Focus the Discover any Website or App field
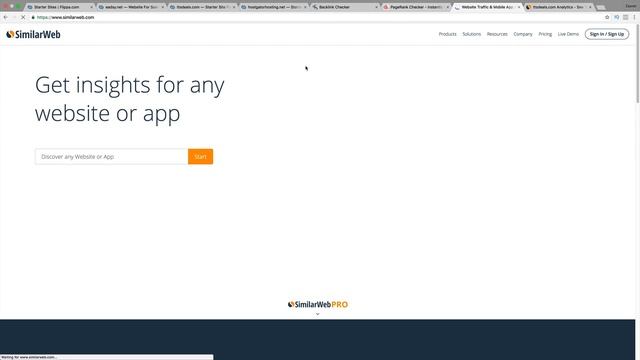The width and height of the screenshot is (640, 360). pos(111,157)
